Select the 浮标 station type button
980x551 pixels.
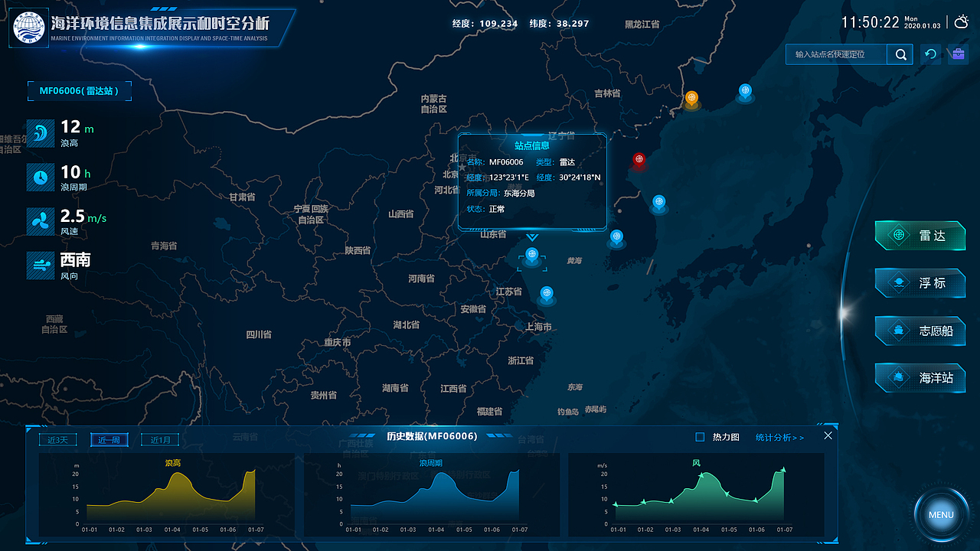(x=920, y=283)
